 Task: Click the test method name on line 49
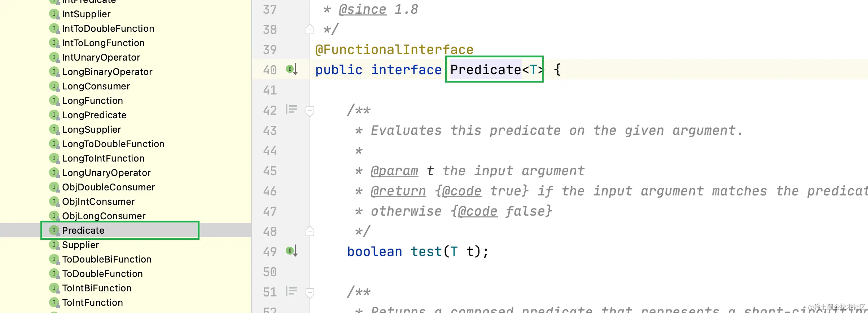click(x=426, y=251)
